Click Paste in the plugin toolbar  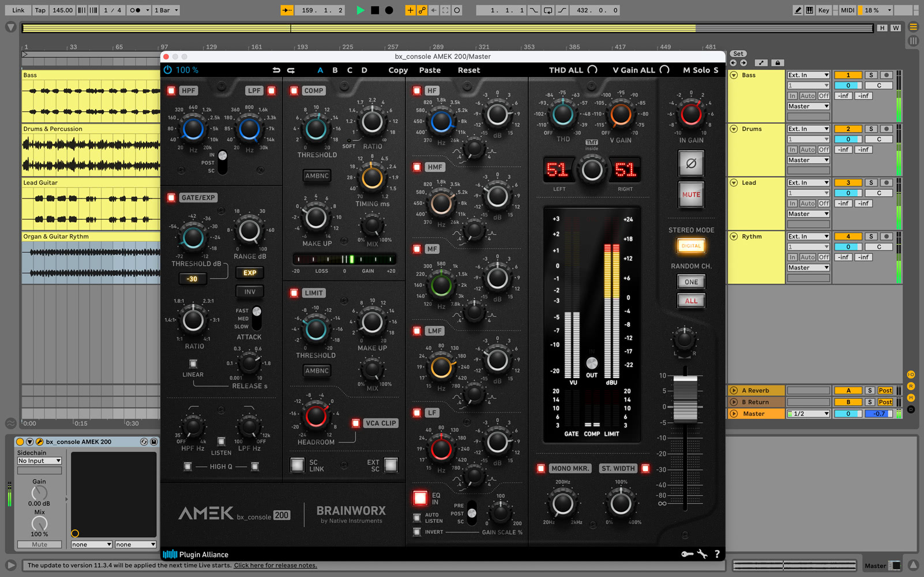pos(430,70)
